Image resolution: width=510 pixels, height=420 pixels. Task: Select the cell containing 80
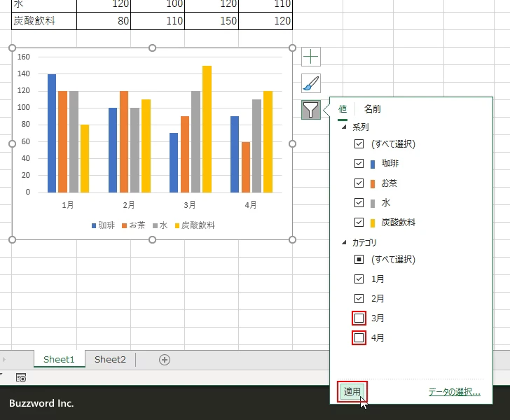(104, 21)
